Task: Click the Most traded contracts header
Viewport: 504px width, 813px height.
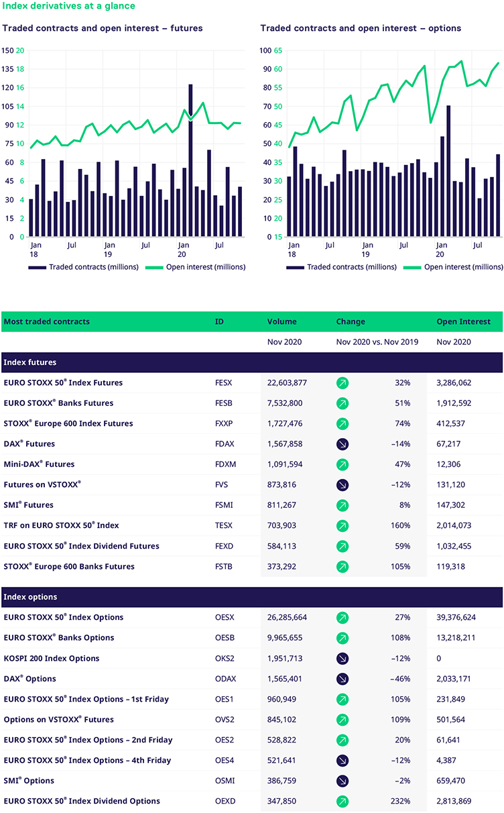Action: [x=46, y=322]
